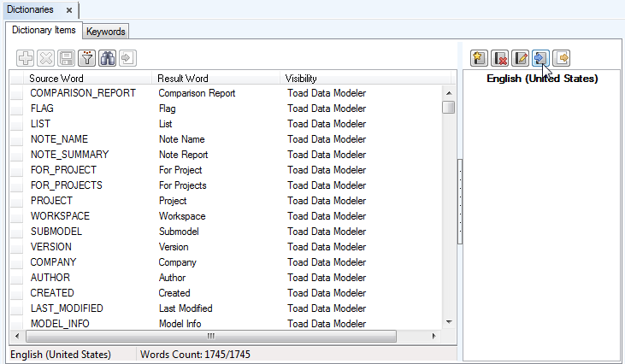Select the WORKSPACE source word row
Image resolution: width=625 pixels, height=364 pixels.
click(x=60, y=216)
